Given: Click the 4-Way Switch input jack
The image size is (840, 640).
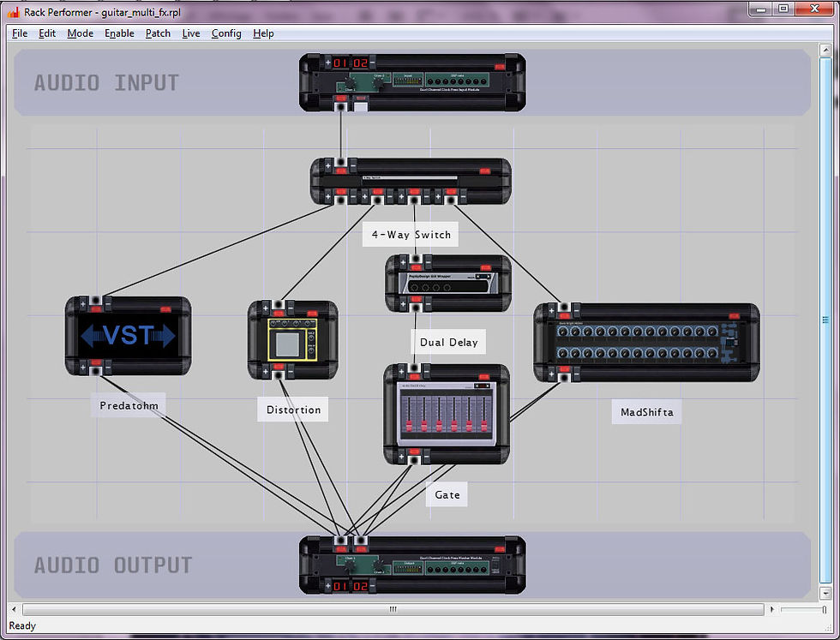Looking at the screenshot, I should [340, 162].
